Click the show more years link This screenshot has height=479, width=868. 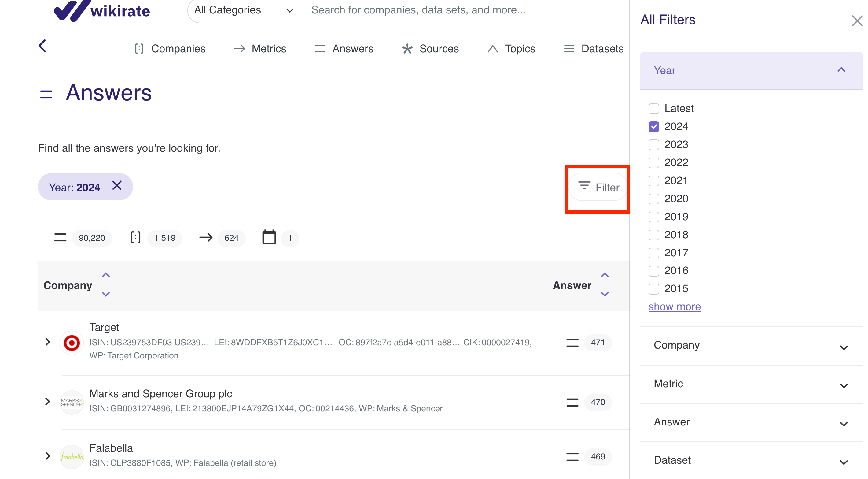[674, 306]
